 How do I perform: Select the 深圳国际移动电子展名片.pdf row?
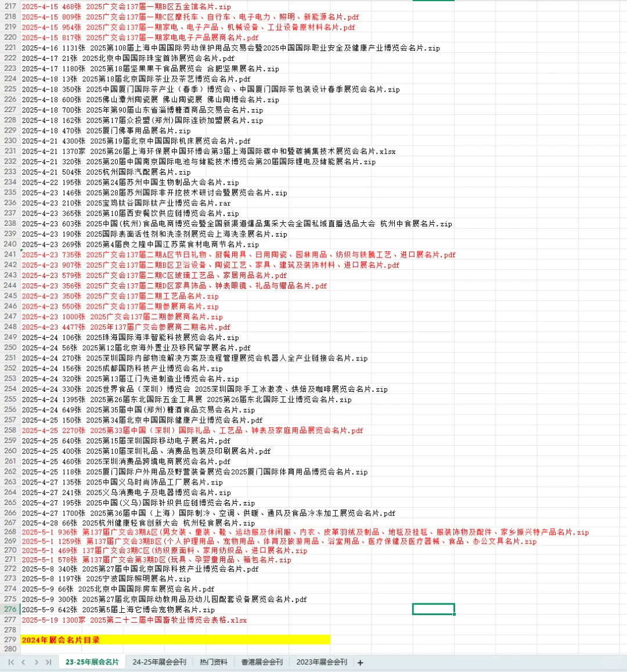pyautogui.click(x=126, y=440)
